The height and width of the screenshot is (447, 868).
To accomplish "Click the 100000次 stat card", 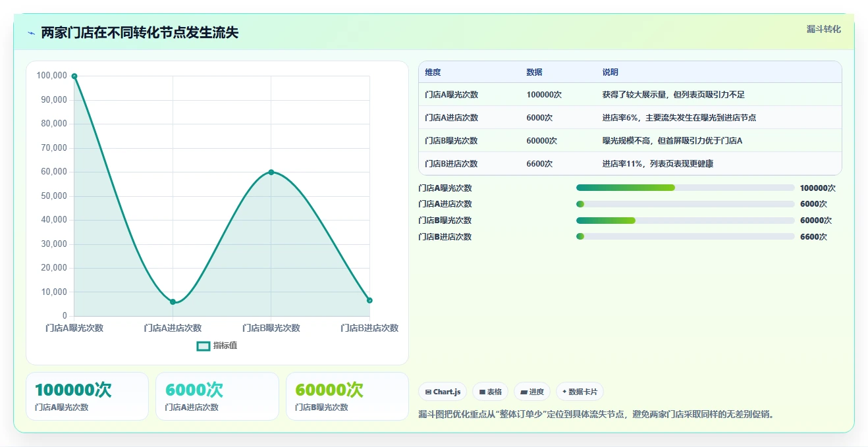I will coord(87,396).
